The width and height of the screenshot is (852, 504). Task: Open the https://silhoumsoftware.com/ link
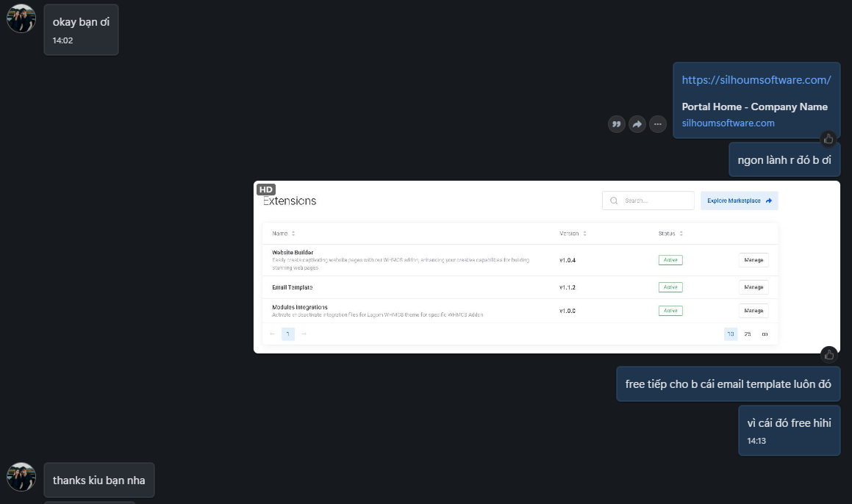point(756,80)
